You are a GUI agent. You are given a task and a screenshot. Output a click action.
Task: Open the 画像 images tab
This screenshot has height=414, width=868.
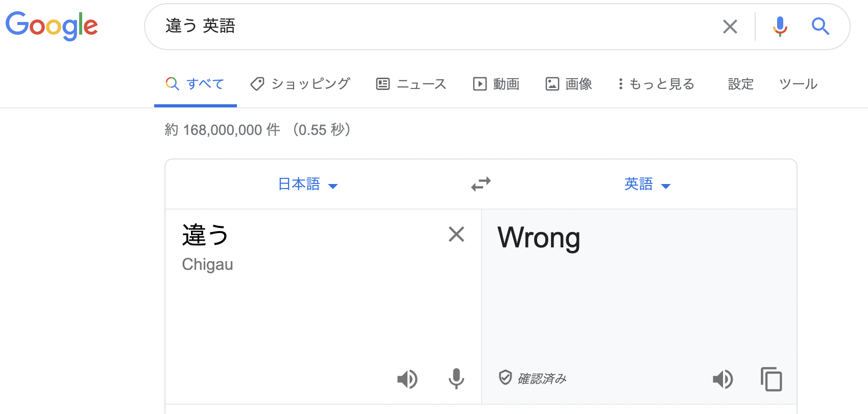[x=569, y=84]
